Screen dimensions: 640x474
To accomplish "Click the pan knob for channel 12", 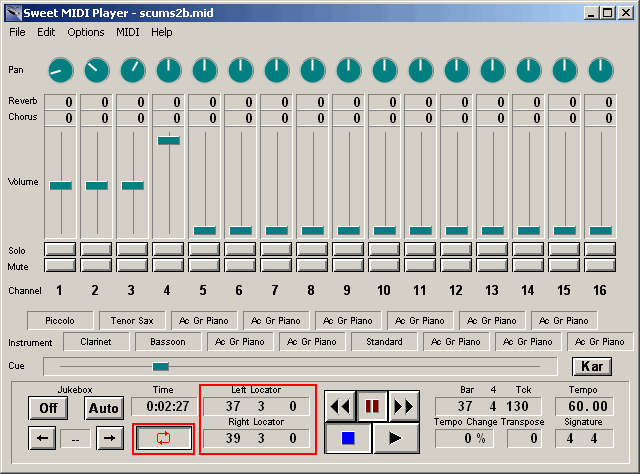I will point(457,70).
